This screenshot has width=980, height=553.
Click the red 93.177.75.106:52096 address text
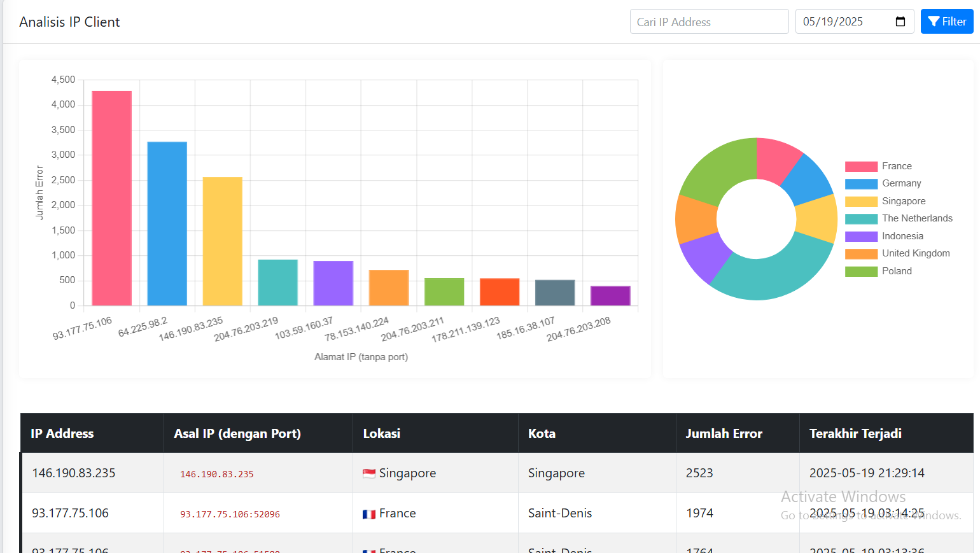pyautogui.click(x=230, y=514)
